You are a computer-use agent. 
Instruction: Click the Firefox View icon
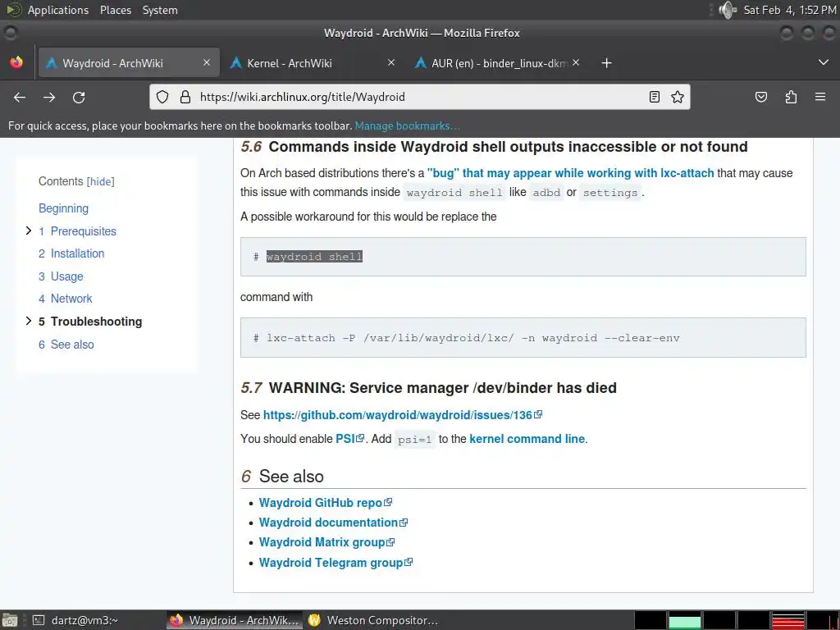pyautogui.click(x=16, y=62)
